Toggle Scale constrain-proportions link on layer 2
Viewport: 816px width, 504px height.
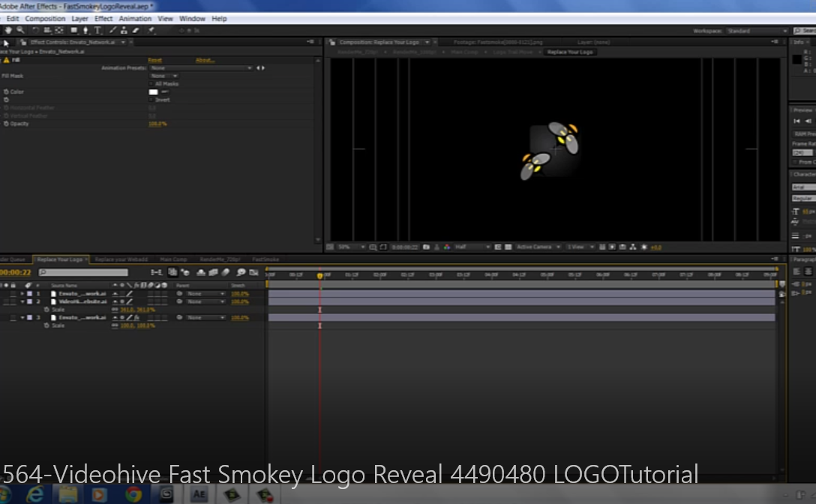coord(115,310)
